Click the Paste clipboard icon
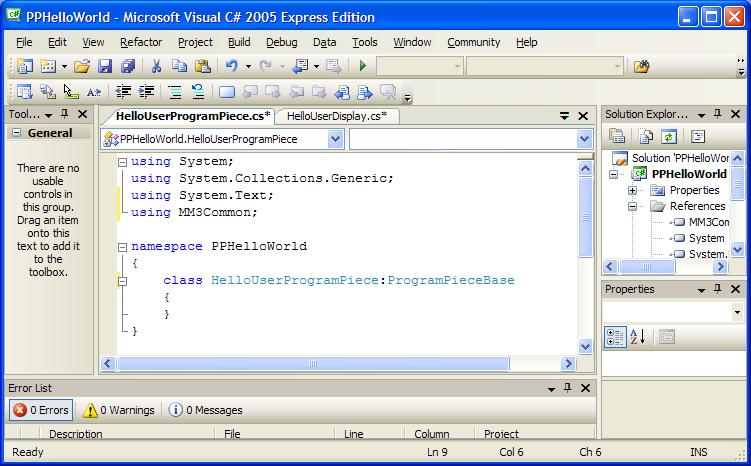The image size is (751, 466). click(x=203, y=66)
